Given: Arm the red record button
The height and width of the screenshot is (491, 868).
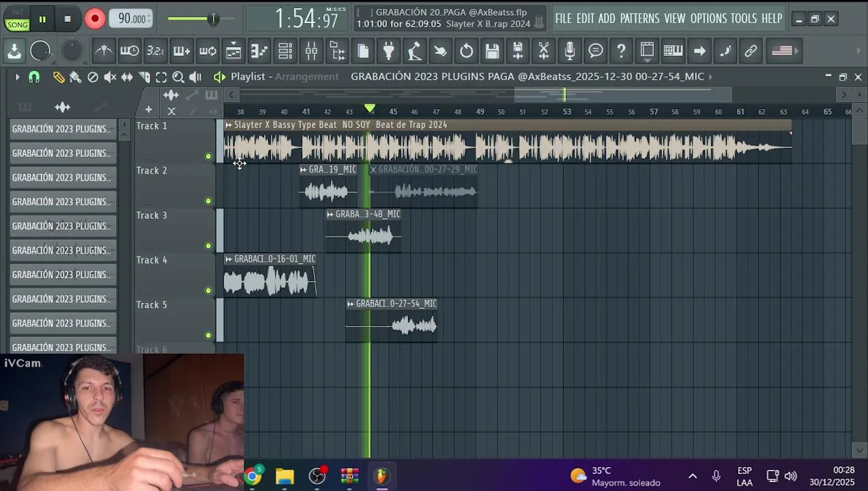Looking at the screenshot, I should click(x=95, y=19).
